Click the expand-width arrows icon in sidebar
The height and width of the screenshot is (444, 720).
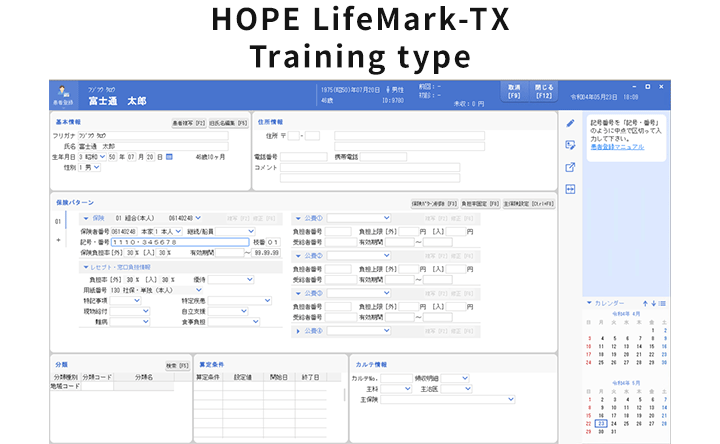tap(570, 189)
